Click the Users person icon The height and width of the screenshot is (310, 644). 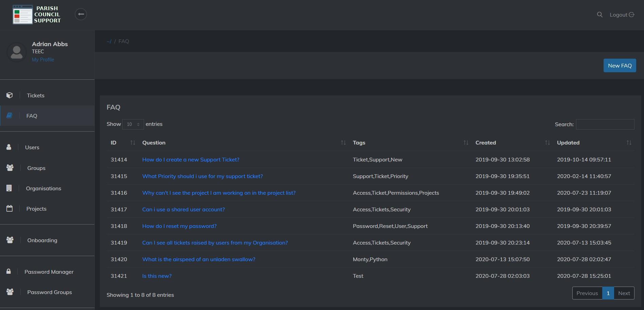(8, 147)
